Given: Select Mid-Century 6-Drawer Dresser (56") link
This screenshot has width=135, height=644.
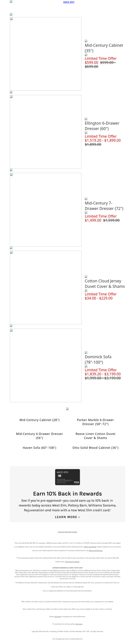Looking at the screenshot, I should (39, 436).
